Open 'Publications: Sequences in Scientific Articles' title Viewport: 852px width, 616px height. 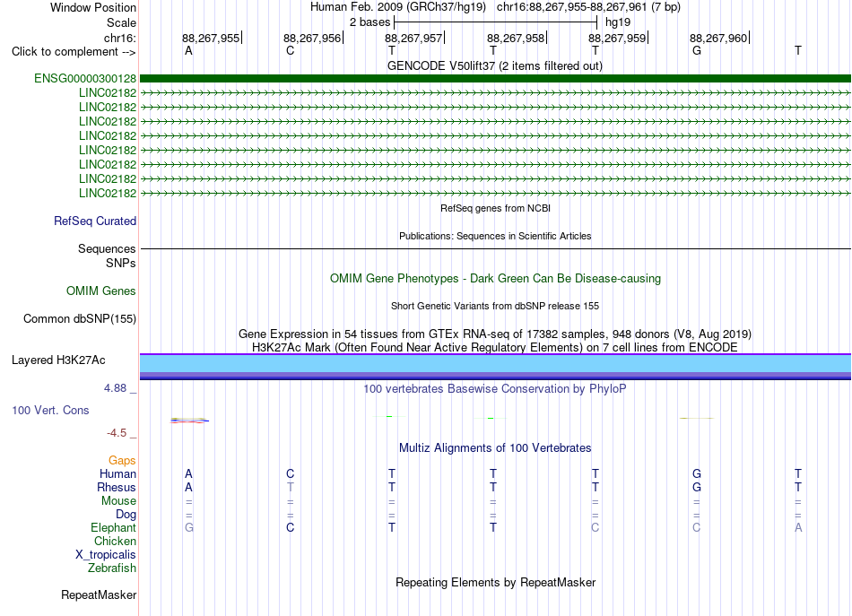coord(495,236)
